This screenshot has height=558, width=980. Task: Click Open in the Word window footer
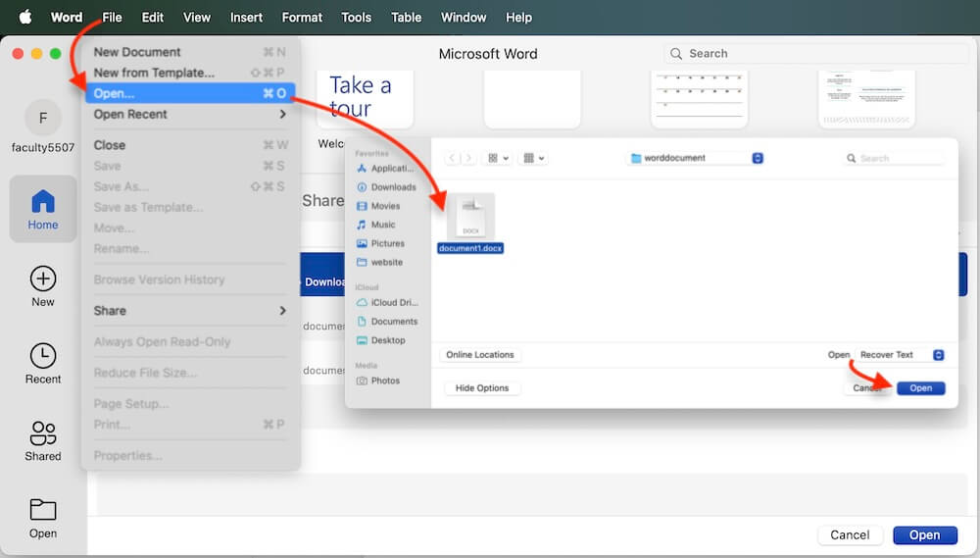(924, 534)
